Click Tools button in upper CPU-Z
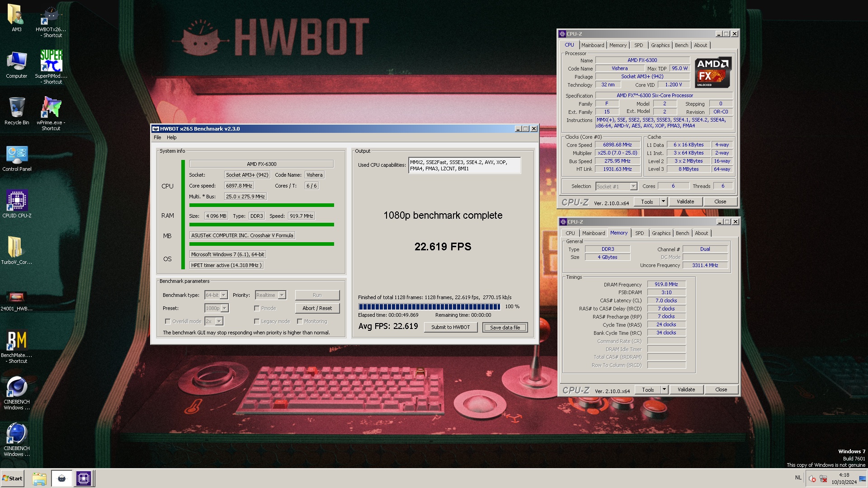This screenshot has width=868, height=488. coord(647,202)
